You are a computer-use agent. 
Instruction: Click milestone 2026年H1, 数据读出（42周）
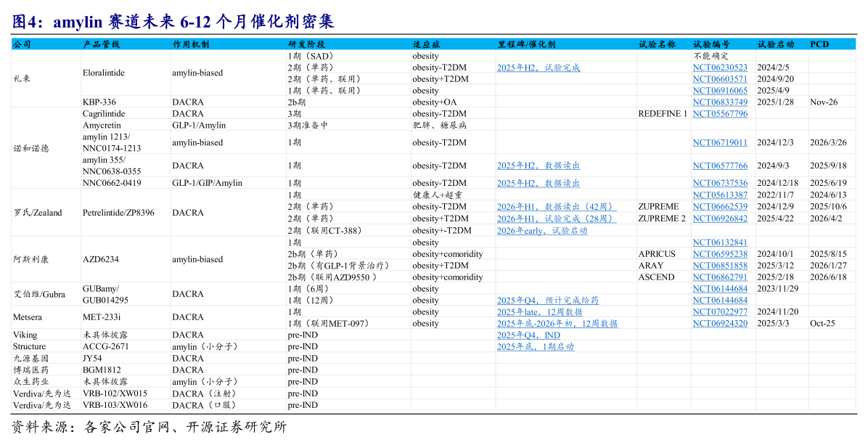tap(557, 207)
